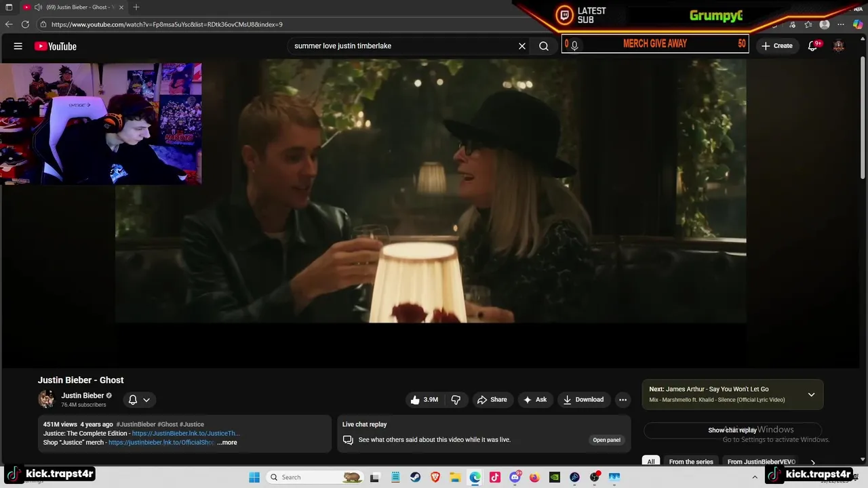Click the taskbar Search box
This screenshot has height=488, width=868.
314,477
